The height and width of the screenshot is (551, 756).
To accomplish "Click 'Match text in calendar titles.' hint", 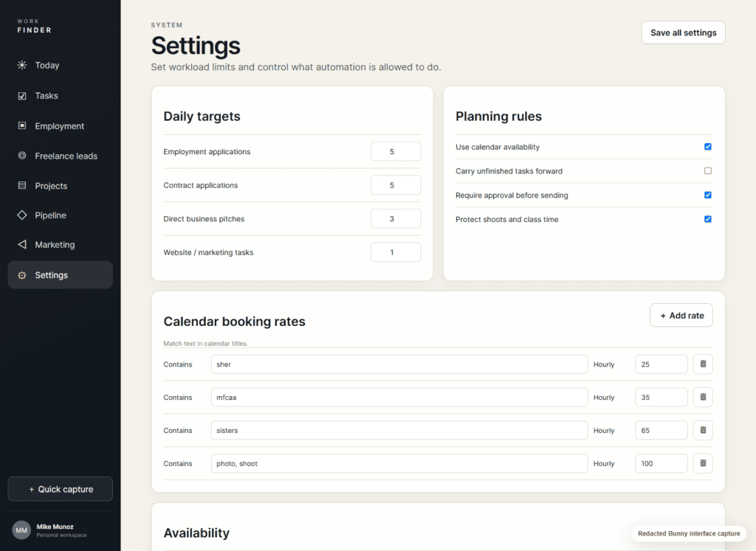I will (x=205, y=344).
